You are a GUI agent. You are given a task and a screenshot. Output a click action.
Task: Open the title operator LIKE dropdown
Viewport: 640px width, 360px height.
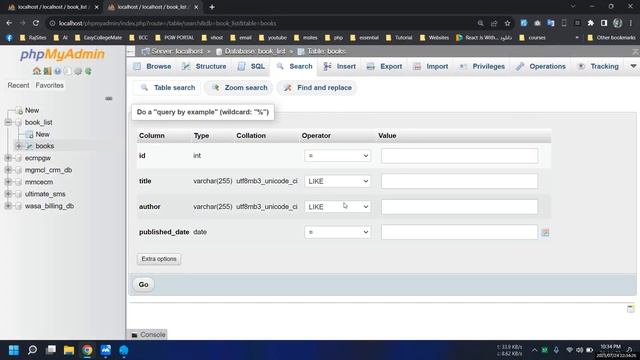tap(338, 181)
